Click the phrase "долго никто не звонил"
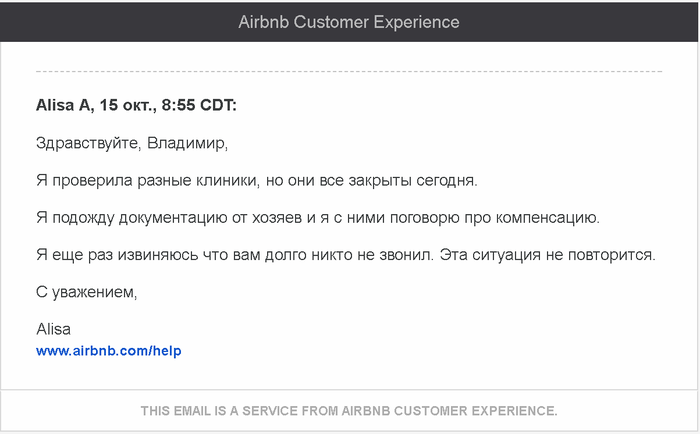Viewport: 700px width, 434px height. point(350,255)
